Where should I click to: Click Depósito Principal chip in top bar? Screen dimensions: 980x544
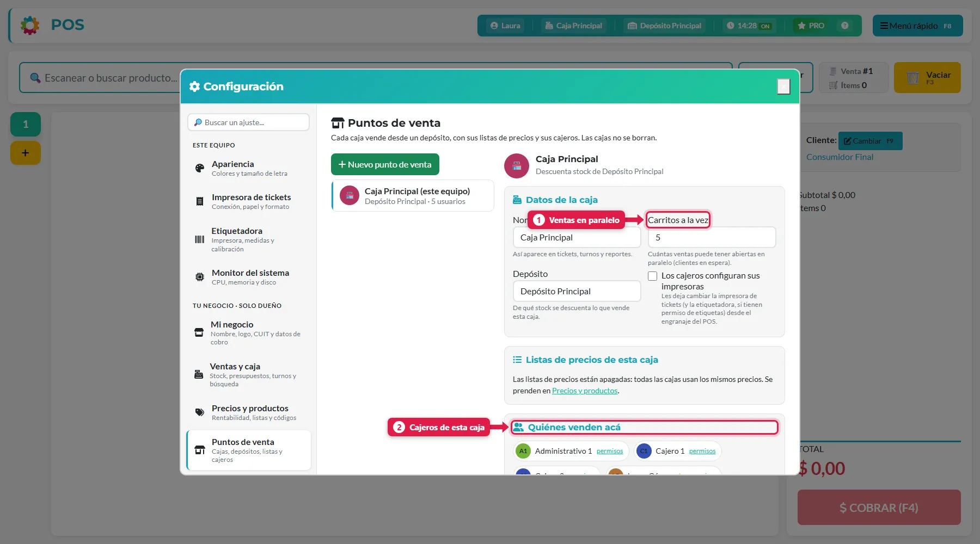[665, 26]
